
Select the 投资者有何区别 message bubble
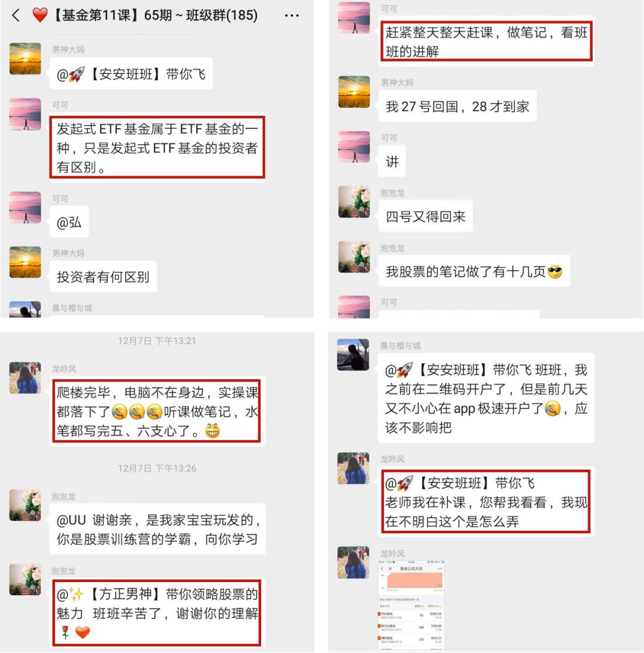pos(103,277)
